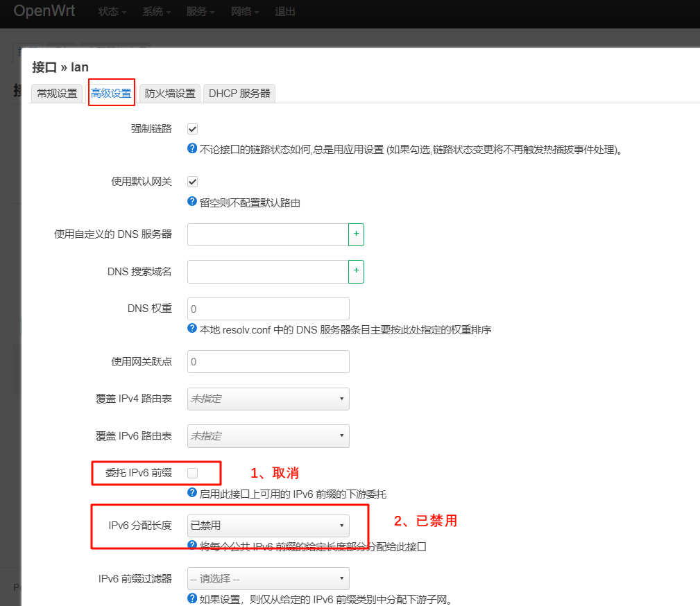
Task: Uncheck the 使用默认网关 checkbox
Action: [x=191, y=181]
